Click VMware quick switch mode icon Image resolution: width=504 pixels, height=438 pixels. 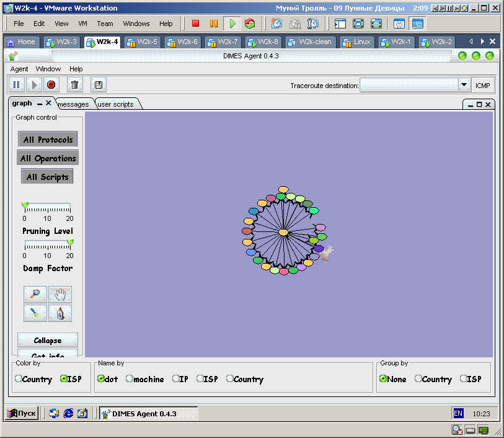(376, 24)
